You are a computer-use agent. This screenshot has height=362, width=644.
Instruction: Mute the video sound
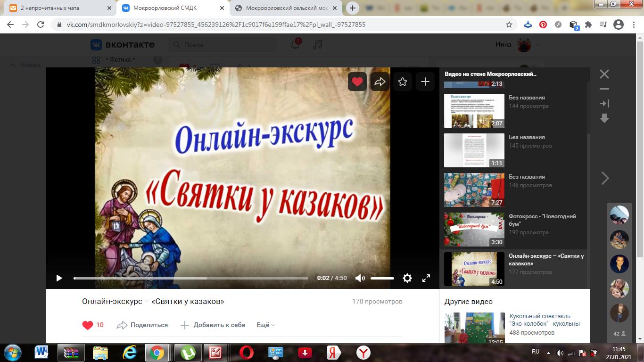(x=360, y=278)
